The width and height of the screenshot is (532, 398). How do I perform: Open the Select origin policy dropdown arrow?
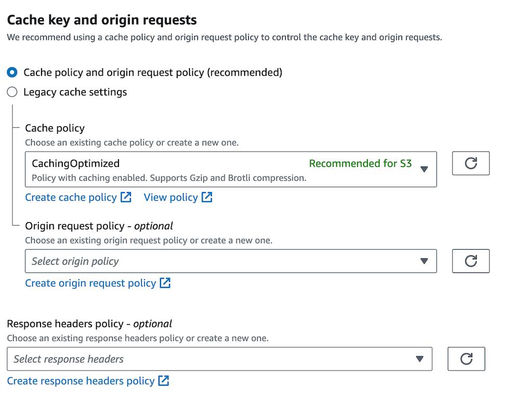pos(424,261)
